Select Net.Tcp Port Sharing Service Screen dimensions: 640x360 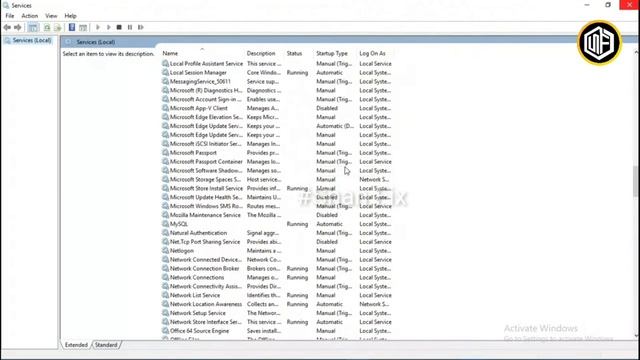[x=205, y=242]
